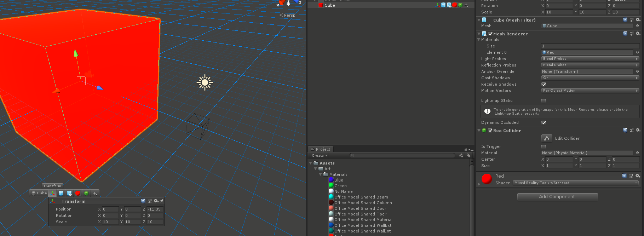Open help for Box Collider component
Viewport: 644px width, 236px height.
(625, 130)
